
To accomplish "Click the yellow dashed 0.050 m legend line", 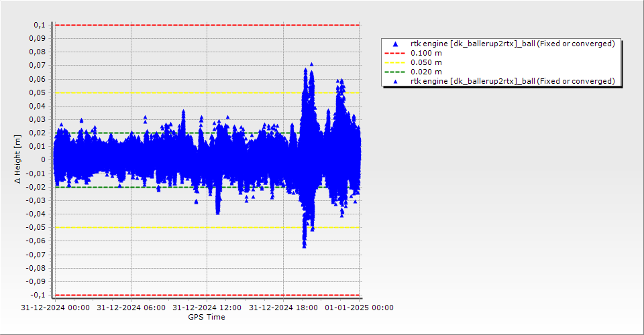I will pos(395,62).
